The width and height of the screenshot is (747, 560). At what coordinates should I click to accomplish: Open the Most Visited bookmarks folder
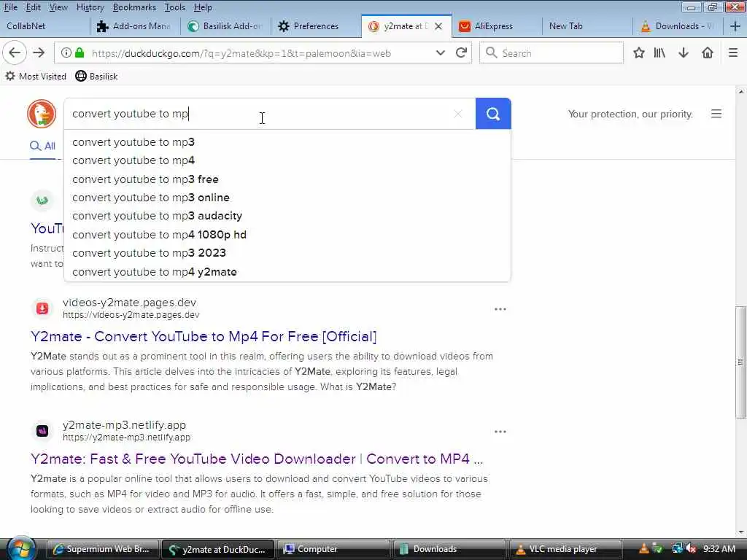pyautogui.click(x=36, y=76)
